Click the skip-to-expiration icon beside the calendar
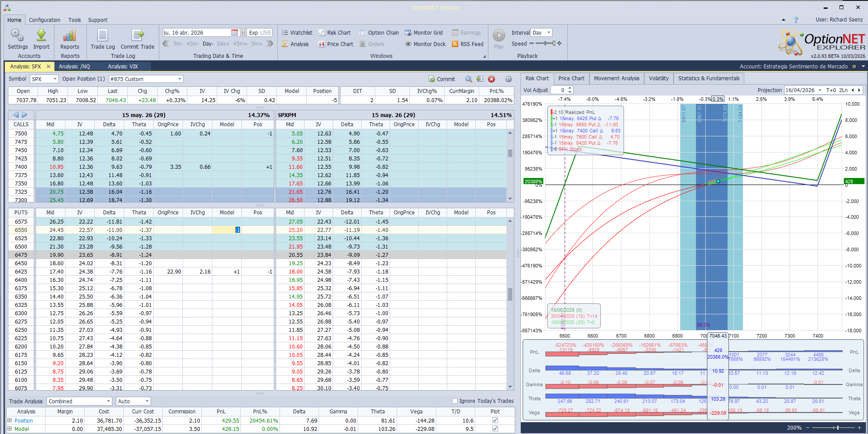The width and height of the screenshot is (868, 434). point(244,32)
